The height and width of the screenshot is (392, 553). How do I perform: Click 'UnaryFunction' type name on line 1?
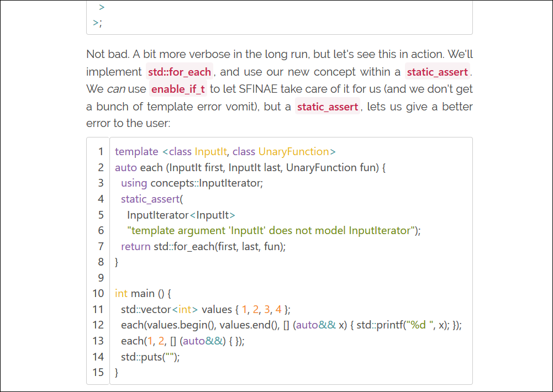tap(293, 151)
